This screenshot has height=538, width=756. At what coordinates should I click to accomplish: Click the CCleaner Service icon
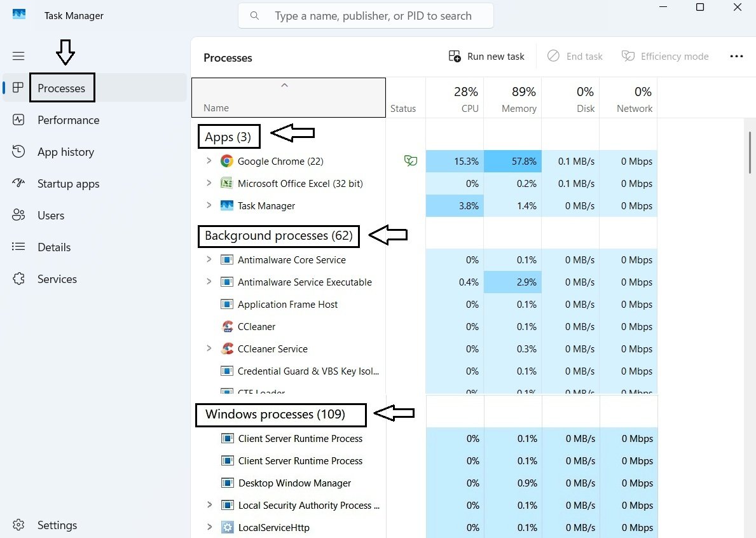[x=226, y=348]
